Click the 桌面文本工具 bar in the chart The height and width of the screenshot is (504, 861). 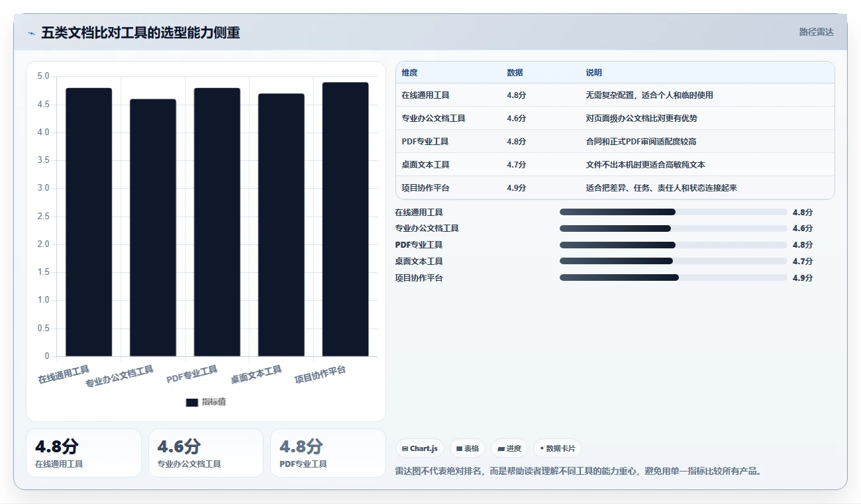pos(281,225)
